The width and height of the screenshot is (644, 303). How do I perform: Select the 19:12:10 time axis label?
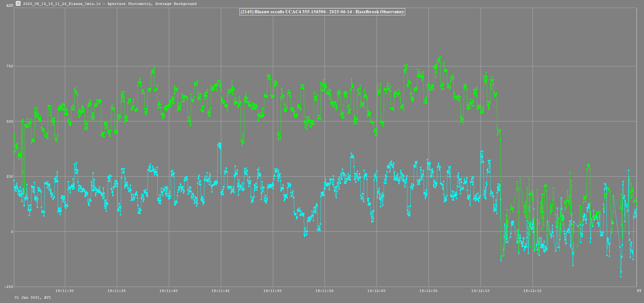481,291
